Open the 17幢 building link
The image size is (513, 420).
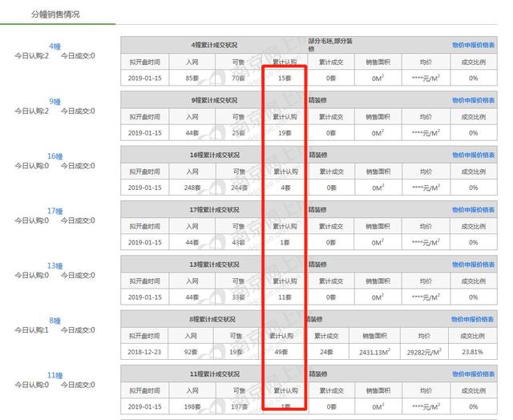coord(55,211)
